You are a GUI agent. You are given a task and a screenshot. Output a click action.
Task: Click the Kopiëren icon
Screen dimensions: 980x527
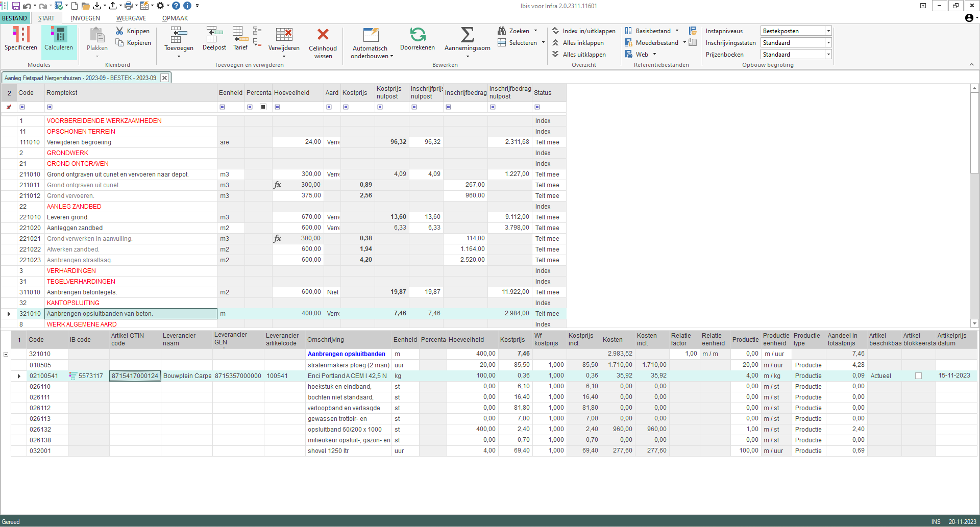click(x=119, y=43)
